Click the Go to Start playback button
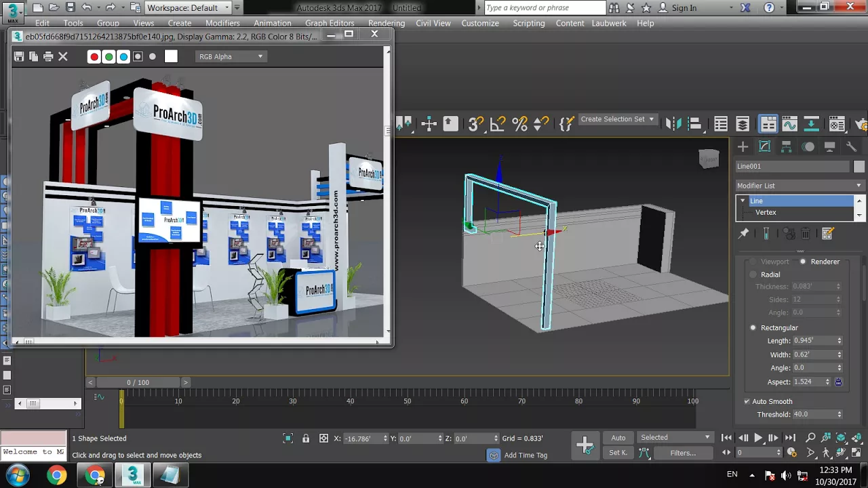Viewport: 868px width, 488px height. pyautogui.click(x=726, y=438)
